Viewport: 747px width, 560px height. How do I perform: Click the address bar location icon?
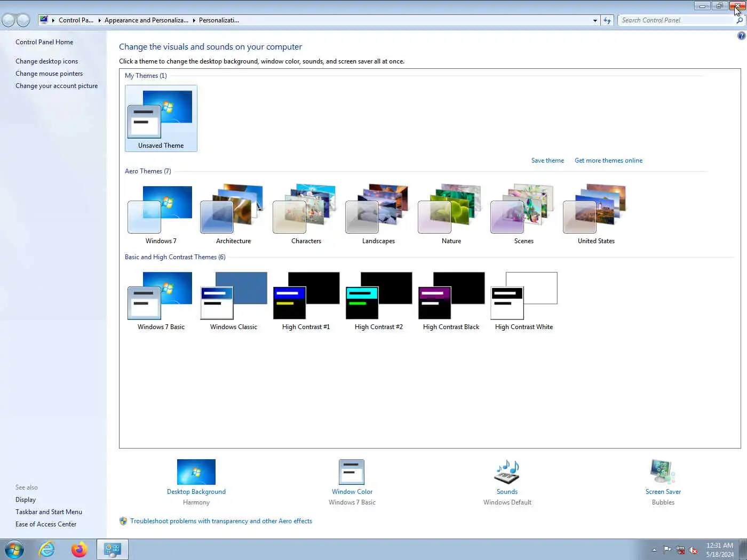tap(44, 20)
